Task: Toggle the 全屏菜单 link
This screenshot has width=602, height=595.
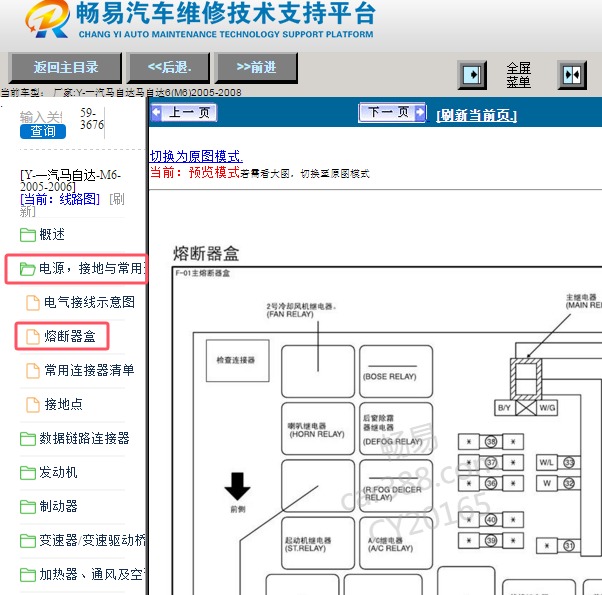Action: click(518, 75)
